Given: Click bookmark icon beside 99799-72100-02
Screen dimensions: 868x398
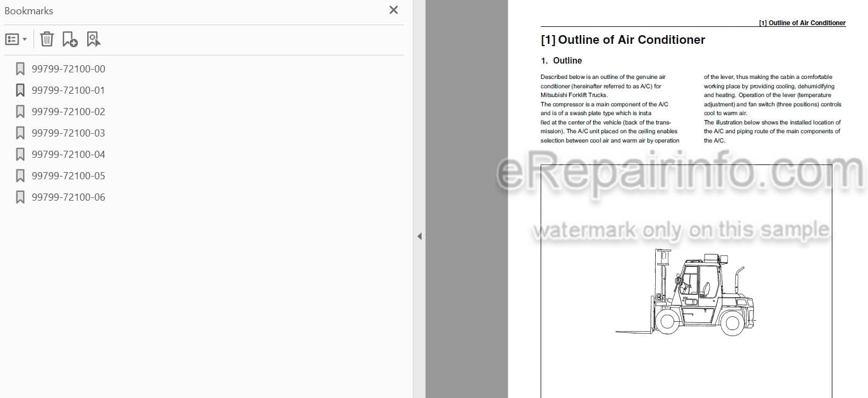Looking at the screenshot, I should (20, 112).
